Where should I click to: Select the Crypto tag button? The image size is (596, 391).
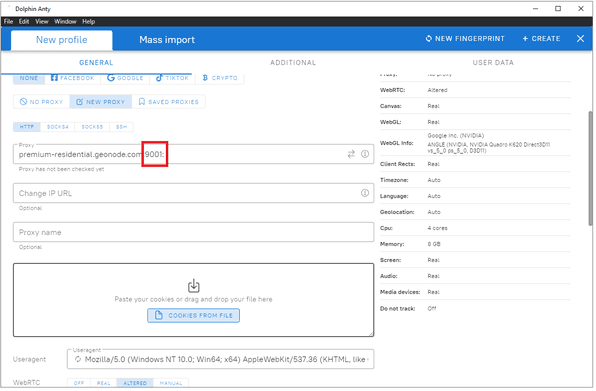[x=220, y=78]
